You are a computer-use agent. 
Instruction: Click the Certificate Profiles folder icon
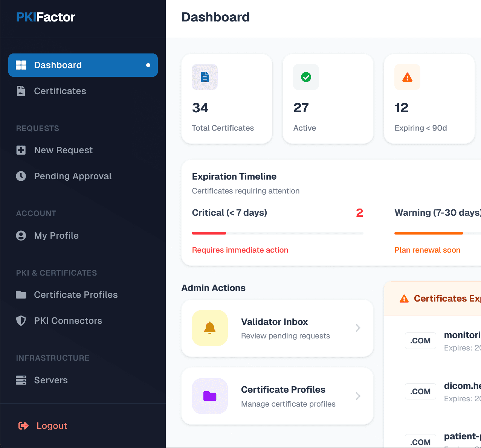(210, 396)
